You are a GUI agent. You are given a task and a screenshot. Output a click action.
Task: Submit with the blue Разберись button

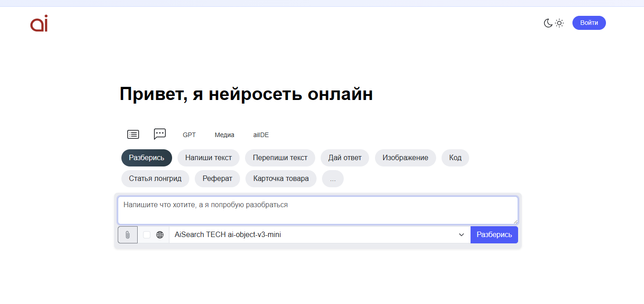(x=494, y=235)
